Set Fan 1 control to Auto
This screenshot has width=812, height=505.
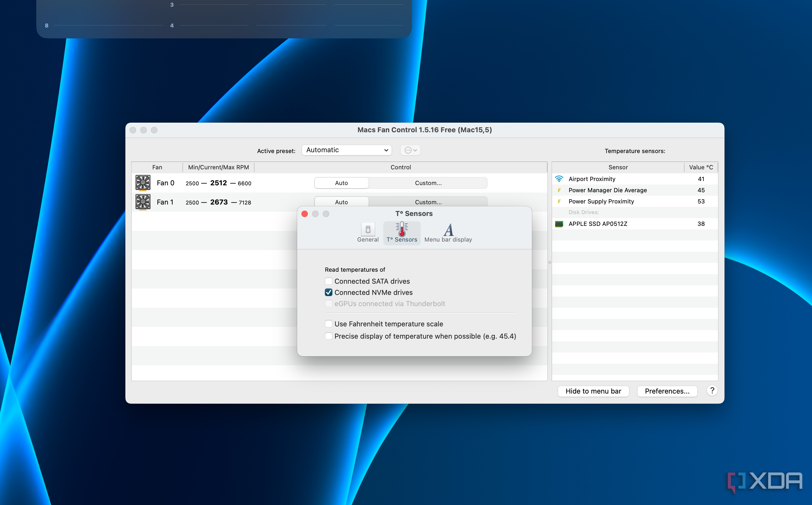[x=341, y=202]
